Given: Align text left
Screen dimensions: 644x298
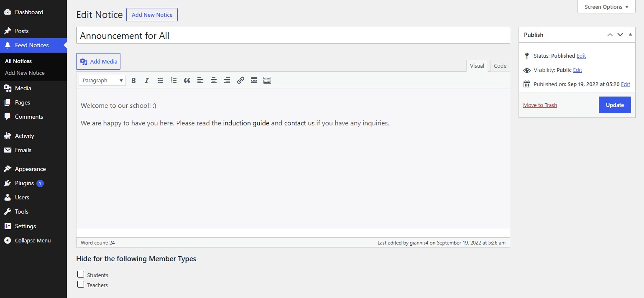Looking at the screenshot, I should 200,80.
